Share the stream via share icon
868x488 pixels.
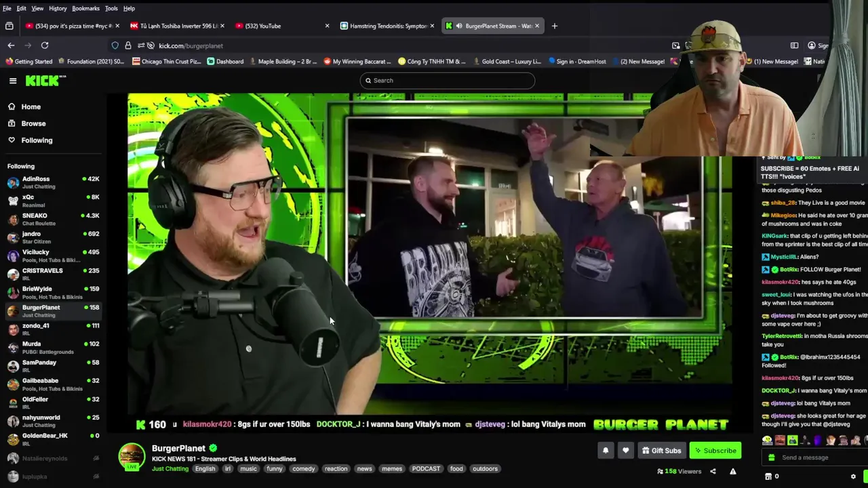[713, 471]
